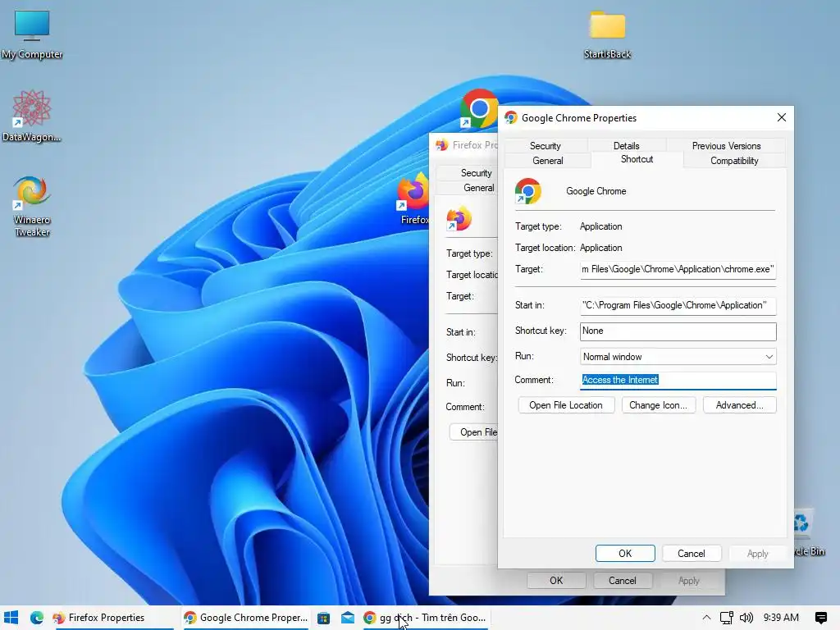This screenshot has width=840, height=630.
Task: Click the Change Icon button
Action: pos(658,405)
